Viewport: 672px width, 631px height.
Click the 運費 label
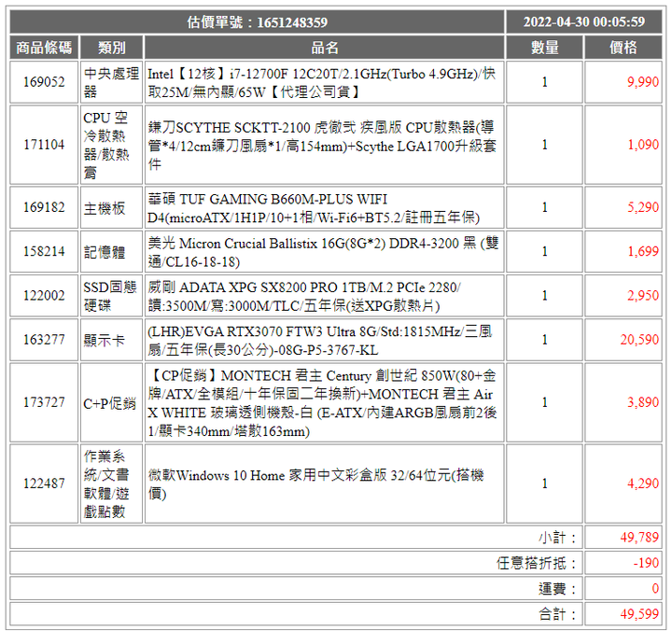pos(557,589)
